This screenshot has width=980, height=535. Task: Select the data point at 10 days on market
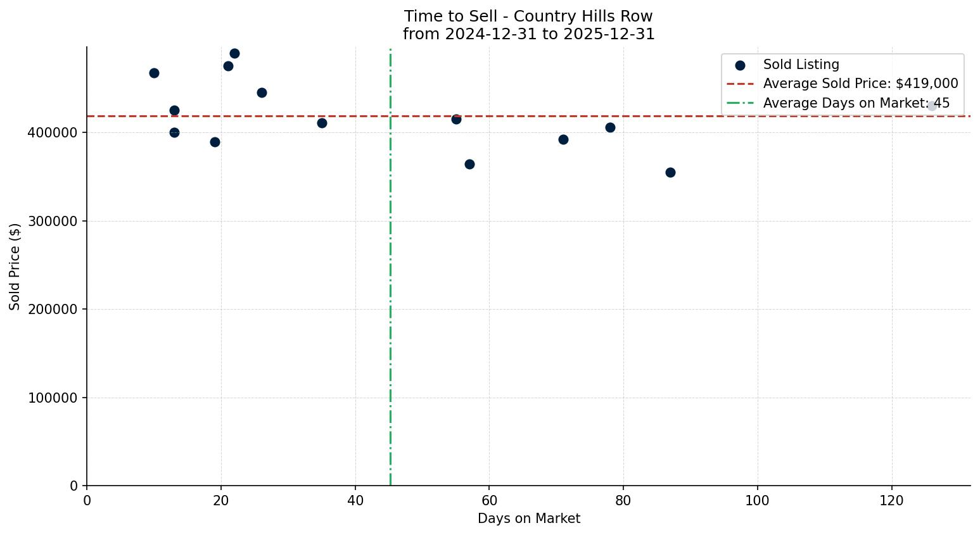[154, 73]
